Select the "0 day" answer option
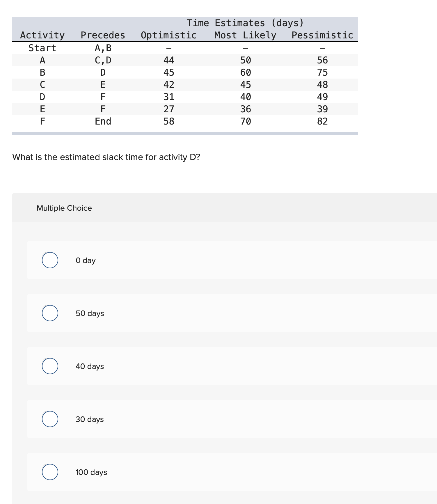 tap(50, 260)
